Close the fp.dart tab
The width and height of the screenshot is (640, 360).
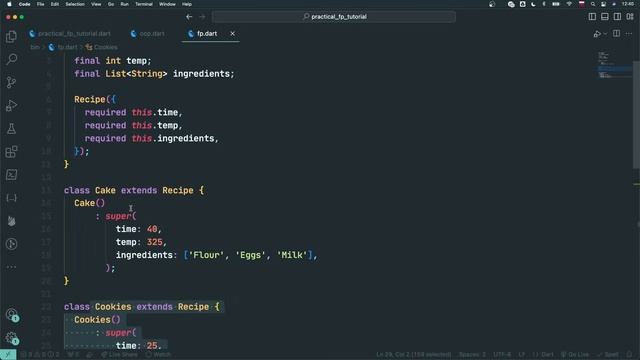click(232, 33)
